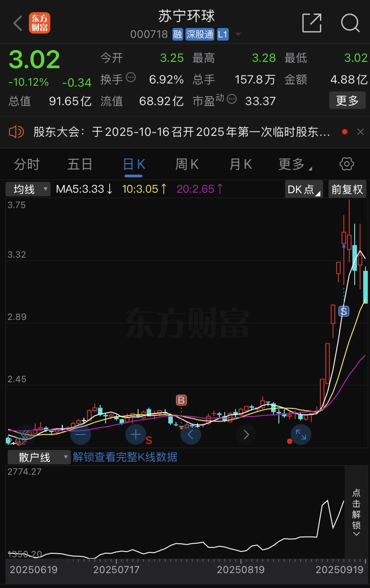Image resolution: width=370 pixels, height=588 pixels.
Task: Expand the 更多 chart period menu
Action: 295,164
